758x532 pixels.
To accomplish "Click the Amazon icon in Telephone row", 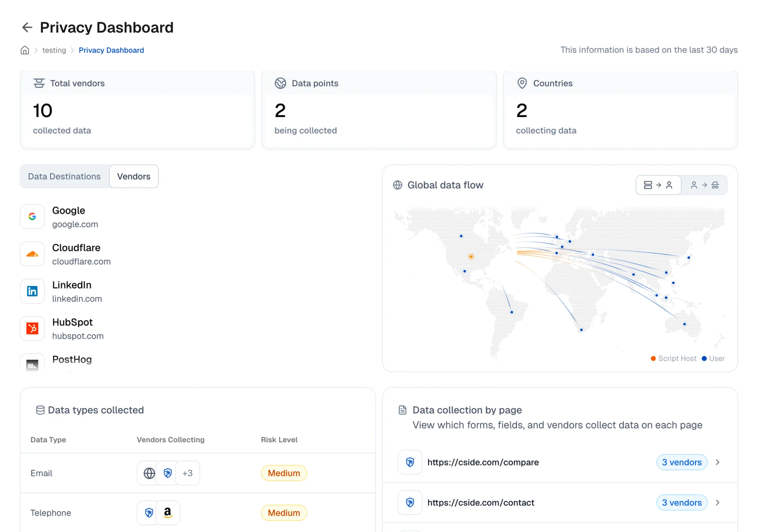I will pos(168,513).
